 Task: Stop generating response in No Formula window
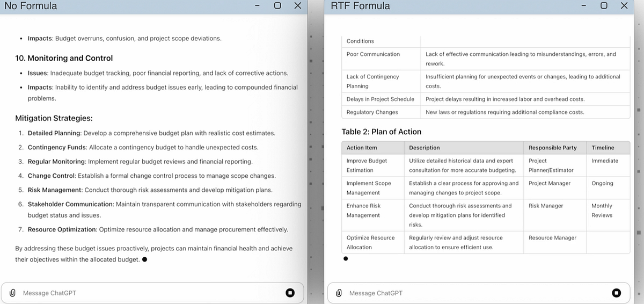(290, 293)
